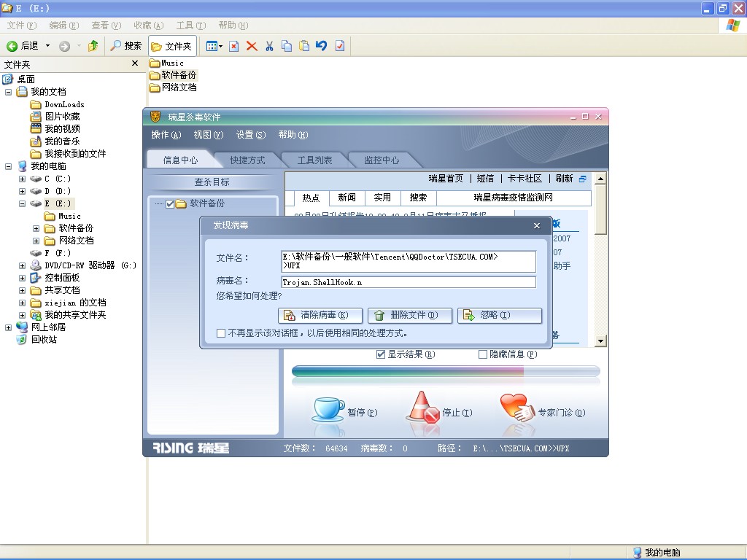The width and height of the screenshot is (747, 560).
Task: Open Explorer 查看(V) menu
Action: [107, 26]
